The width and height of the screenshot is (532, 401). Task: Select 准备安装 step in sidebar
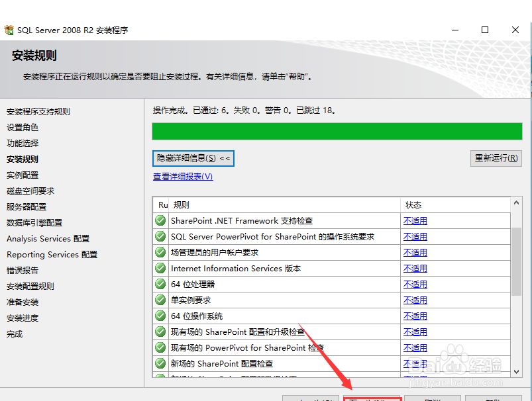23,302
